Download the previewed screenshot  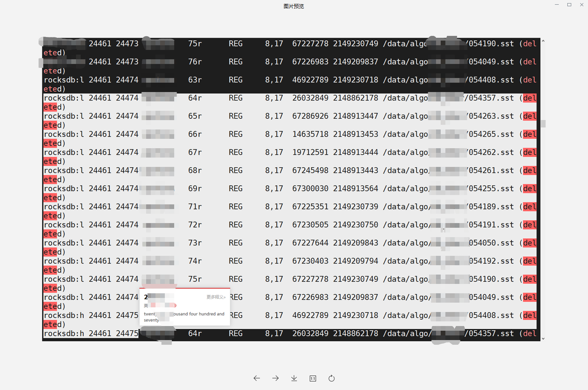(x=294, y=378)
